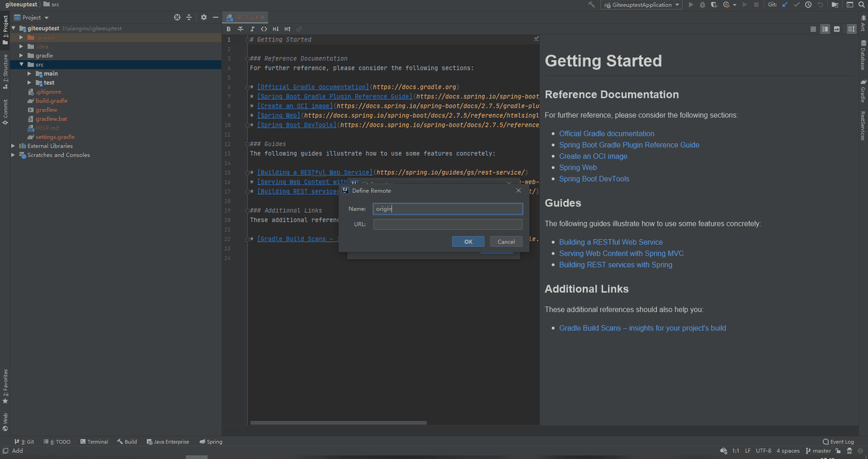
Task: Toggle auto-scroll preview button
Action: (852, 29)
